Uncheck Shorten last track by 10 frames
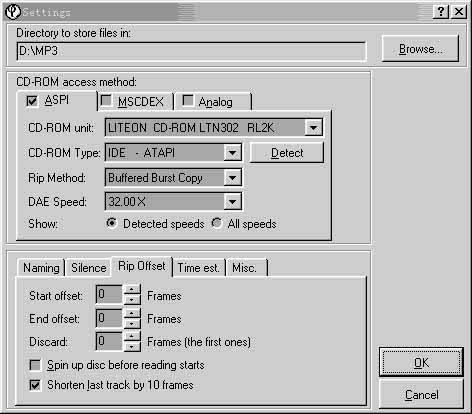This screenshot has width=472, height=414. [x=35, y=385]
